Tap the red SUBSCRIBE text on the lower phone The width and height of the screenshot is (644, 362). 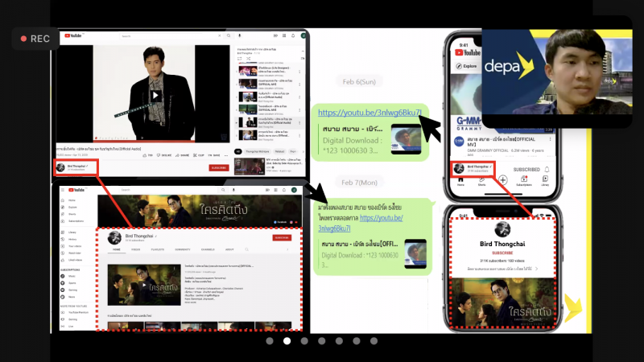[502, 253]
